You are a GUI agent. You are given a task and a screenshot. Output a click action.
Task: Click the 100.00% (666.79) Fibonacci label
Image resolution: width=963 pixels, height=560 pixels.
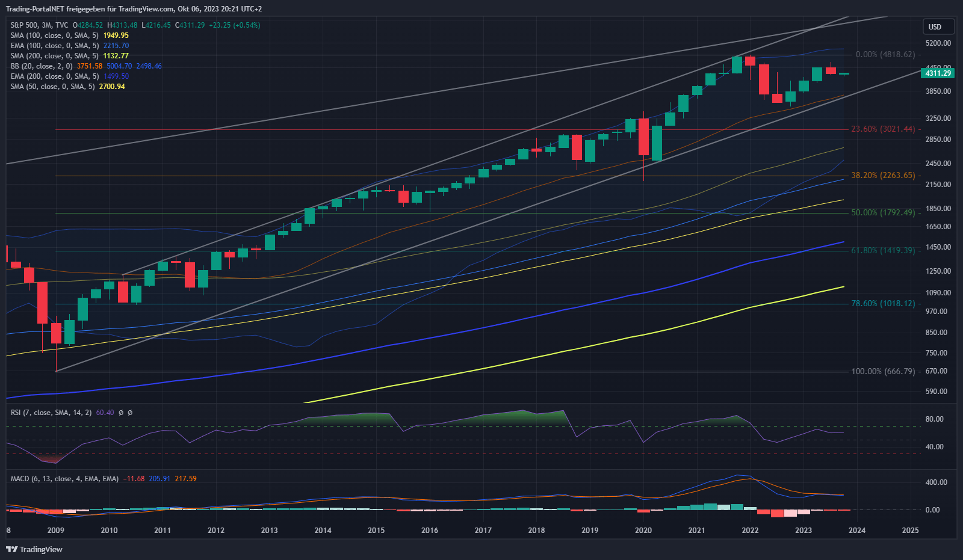882,372
